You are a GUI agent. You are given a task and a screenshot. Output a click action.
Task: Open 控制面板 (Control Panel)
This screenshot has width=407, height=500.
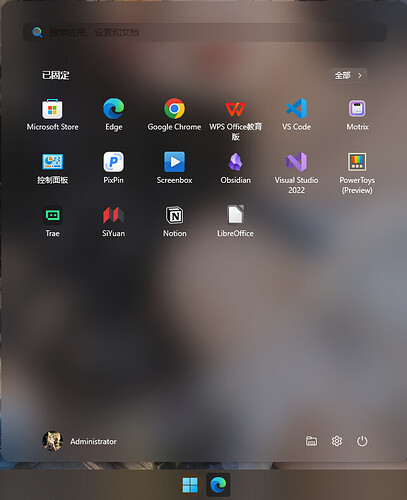(x=52, y=168)
